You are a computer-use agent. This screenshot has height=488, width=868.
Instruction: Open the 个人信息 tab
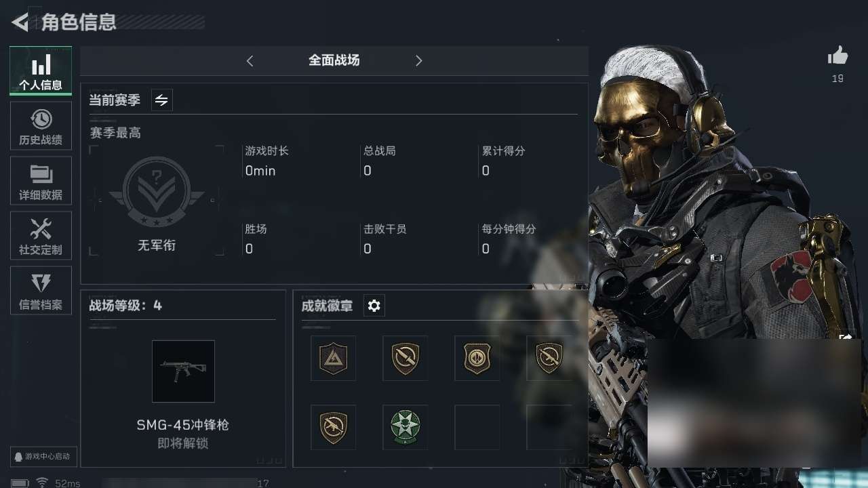[x=41, y=70]
